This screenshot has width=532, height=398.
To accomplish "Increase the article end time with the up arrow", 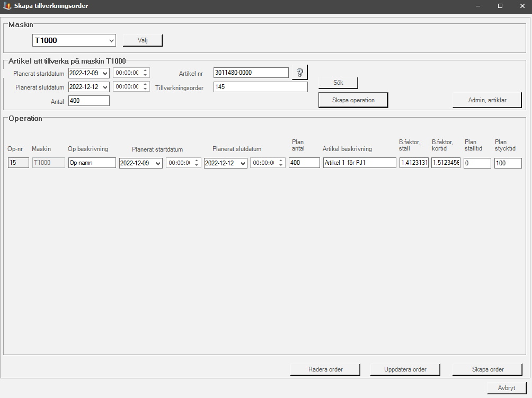I will pos(145,84).
